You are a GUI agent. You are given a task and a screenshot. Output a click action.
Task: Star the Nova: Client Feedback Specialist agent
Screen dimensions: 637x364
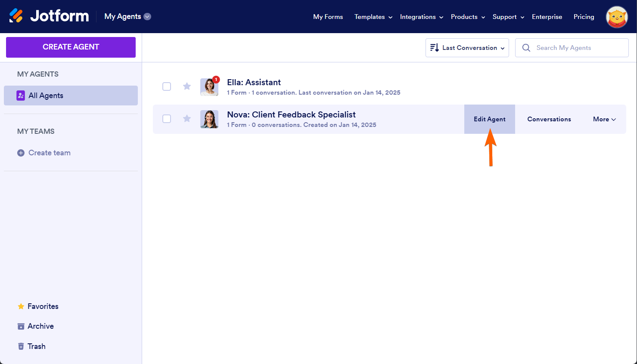point(187,119)
